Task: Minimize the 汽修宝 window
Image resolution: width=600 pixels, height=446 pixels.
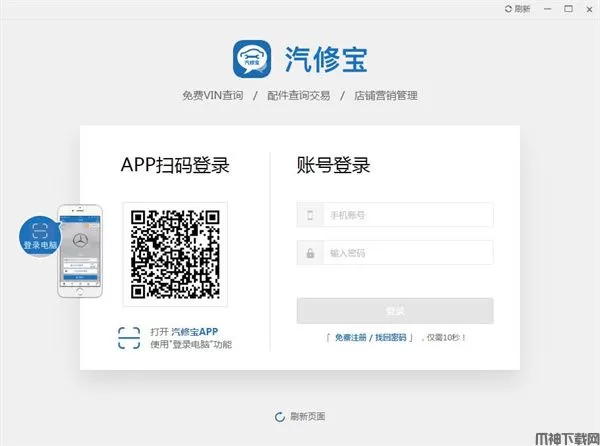Action: (548, 9)
